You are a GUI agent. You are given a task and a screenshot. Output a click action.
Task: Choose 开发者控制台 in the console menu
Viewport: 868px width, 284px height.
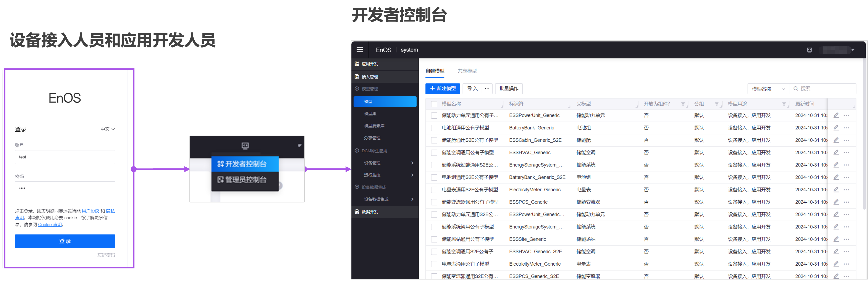pos(245,164)
